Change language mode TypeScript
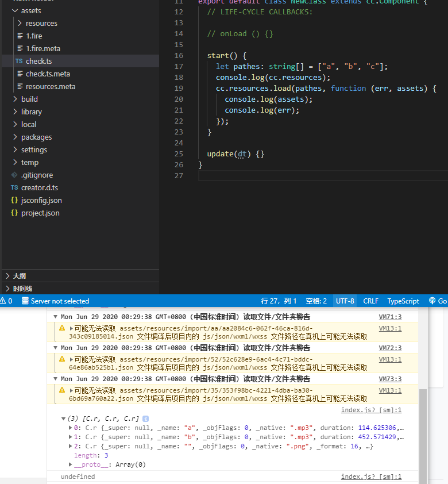The image size is (448, 484). pos(403,301)
